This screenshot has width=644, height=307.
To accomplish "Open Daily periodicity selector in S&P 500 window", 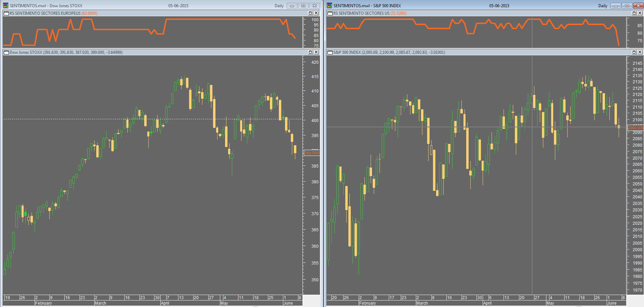I will (x=603, y=5).
